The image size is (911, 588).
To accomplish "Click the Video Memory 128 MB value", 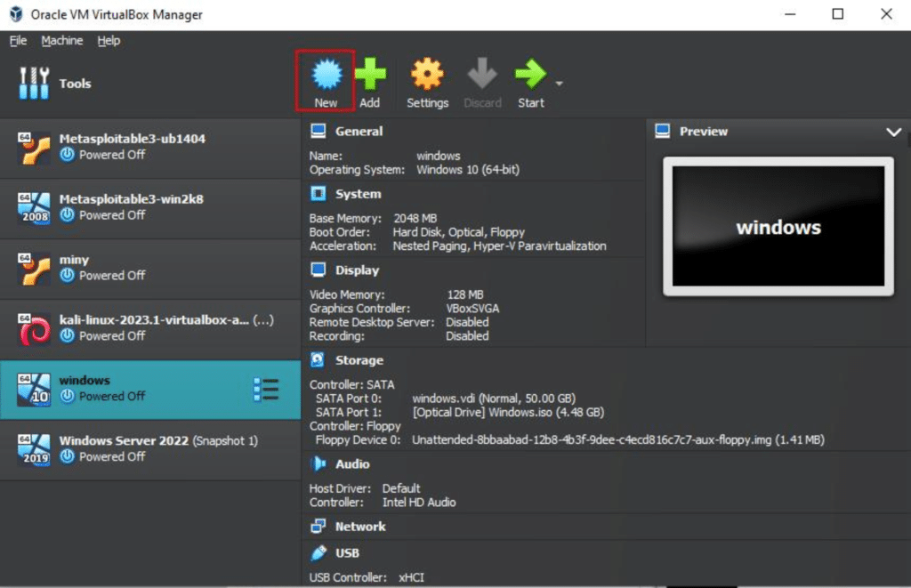I will pos(464,294).
